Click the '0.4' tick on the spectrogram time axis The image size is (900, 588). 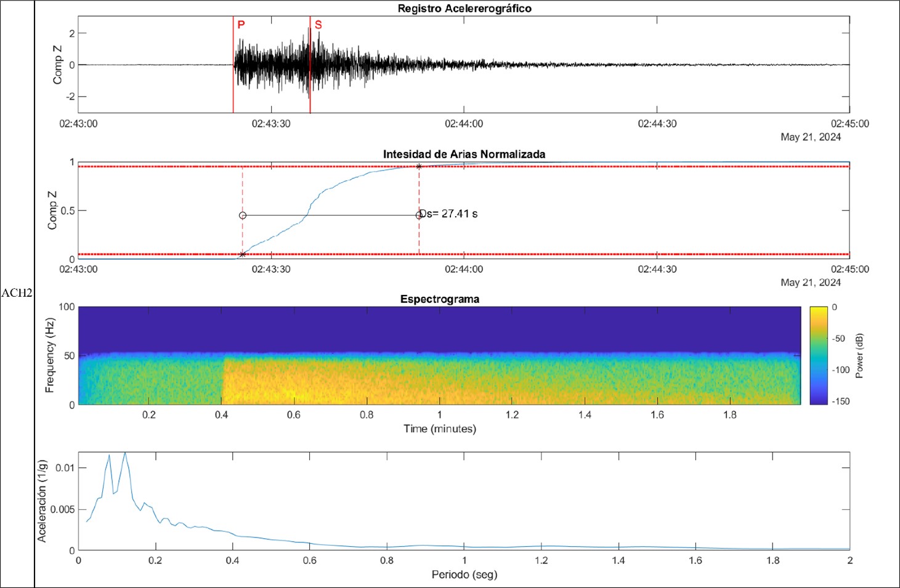(x=222, y=414)
